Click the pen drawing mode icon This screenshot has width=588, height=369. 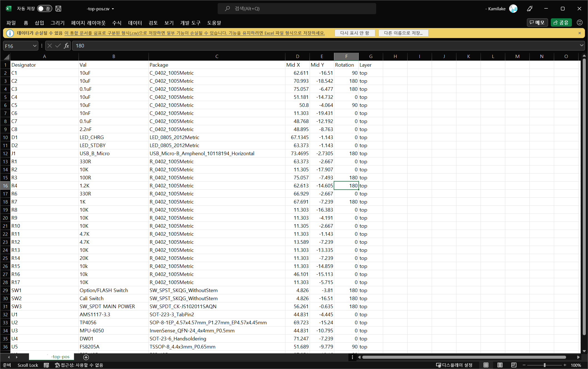(530, 9)
